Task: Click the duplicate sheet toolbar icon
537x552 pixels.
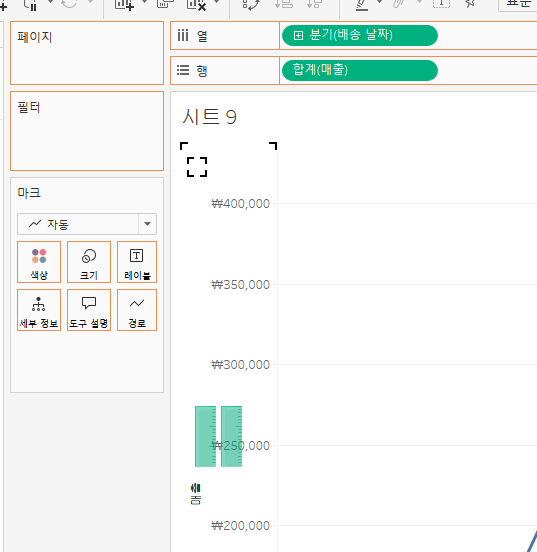Action: click(x=165, y=4)
